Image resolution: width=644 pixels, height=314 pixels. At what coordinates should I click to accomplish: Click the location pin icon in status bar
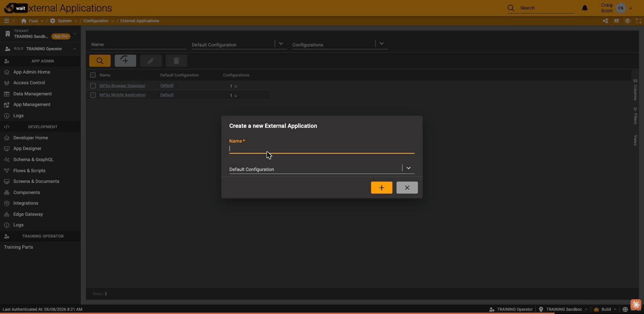click(541, 309)
